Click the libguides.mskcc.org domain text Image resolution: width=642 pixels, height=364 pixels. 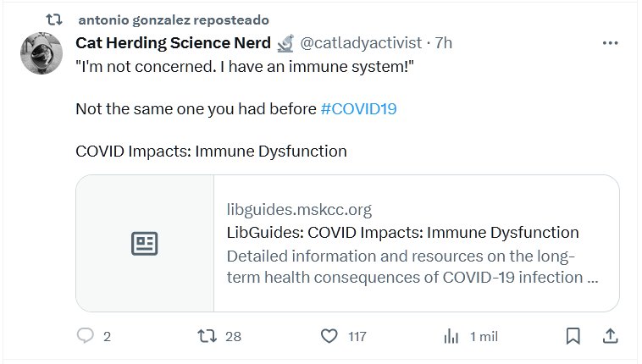[299, 210]
